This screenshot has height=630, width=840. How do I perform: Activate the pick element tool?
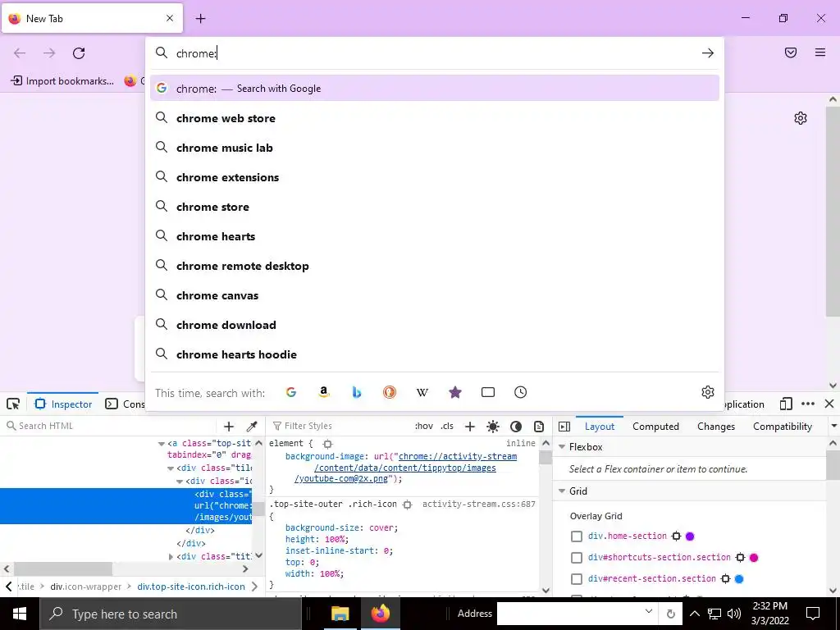(13, 404)
